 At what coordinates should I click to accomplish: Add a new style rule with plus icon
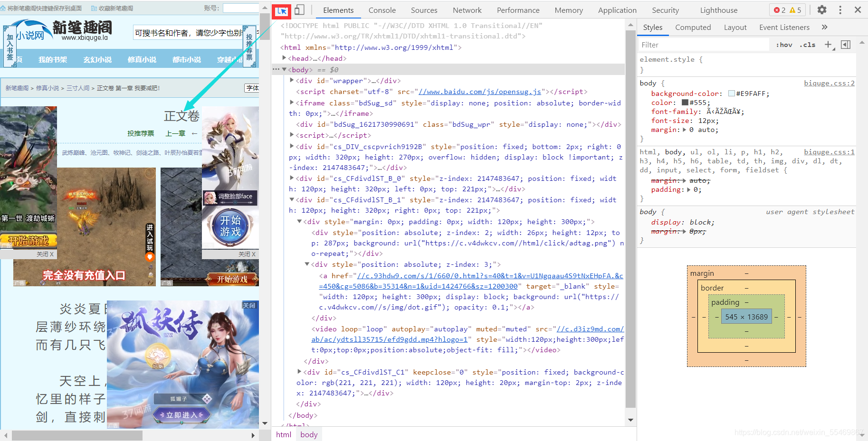(x=829, y=45)
